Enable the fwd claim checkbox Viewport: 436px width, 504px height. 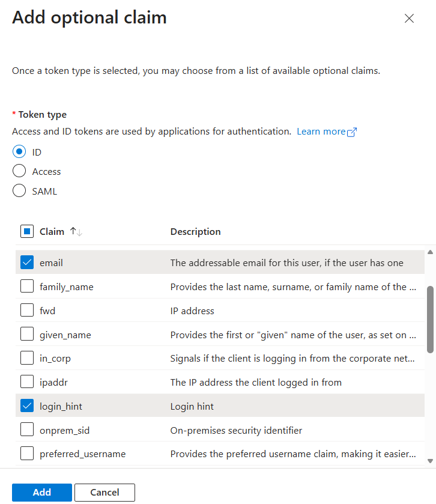(x=27, y=311)
